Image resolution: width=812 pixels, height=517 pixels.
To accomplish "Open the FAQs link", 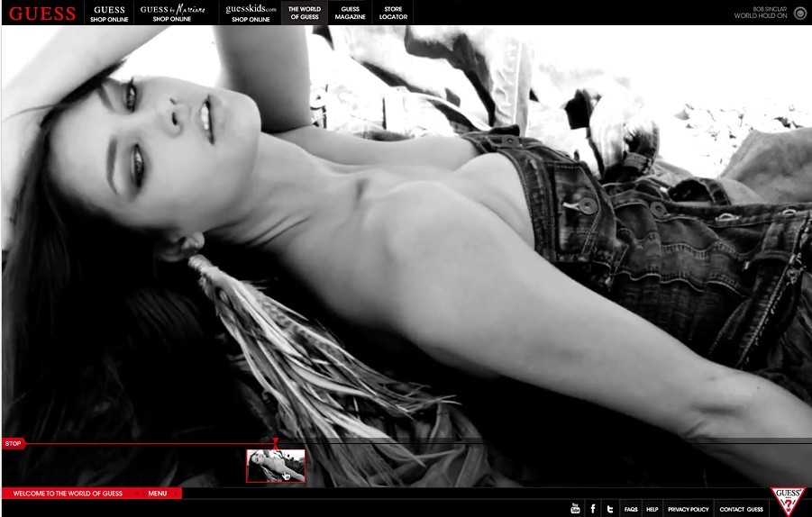I will click(x=631, y=510).
